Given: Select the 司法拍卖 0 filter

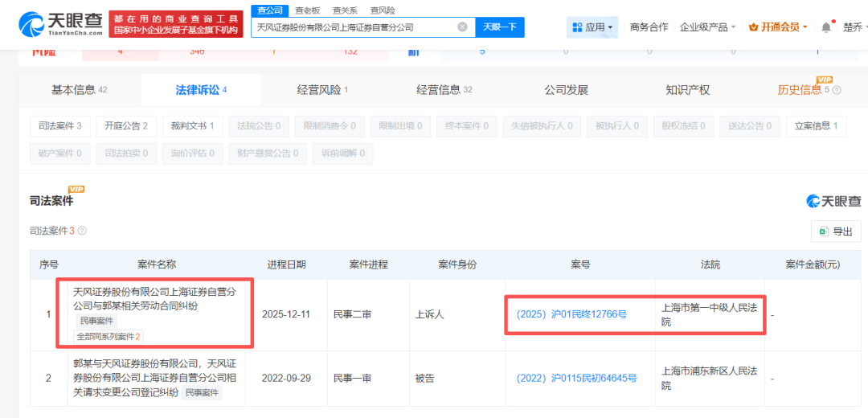Looking at the screenshot, I should (x=125, y=154).
